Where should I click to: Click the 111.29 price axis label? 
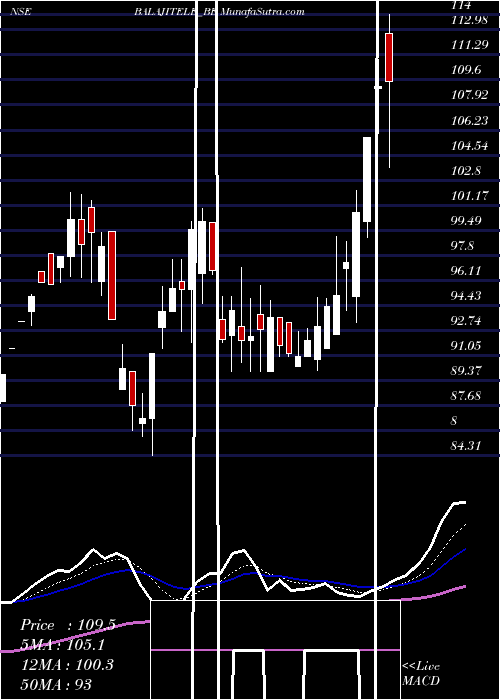tap(469, 45)
